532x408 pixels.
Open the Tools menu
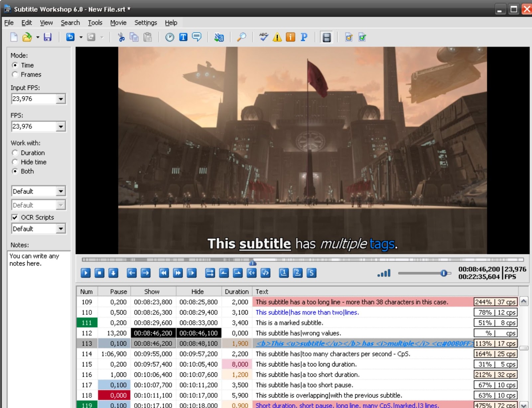95,23
